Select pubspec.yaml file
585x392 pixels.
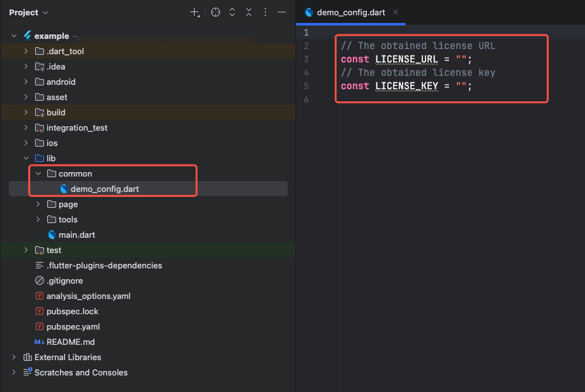click(73, 326)
